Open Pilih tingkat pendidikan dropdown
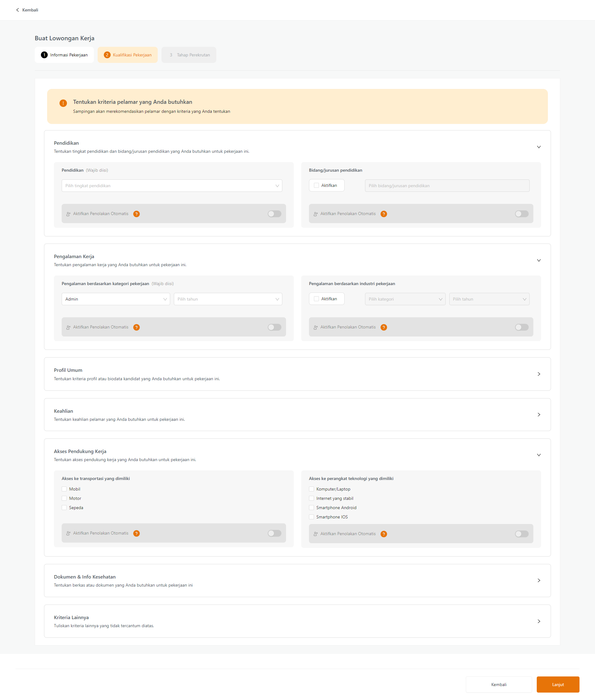Screen dimensions: 595x700 pos(172,186)
